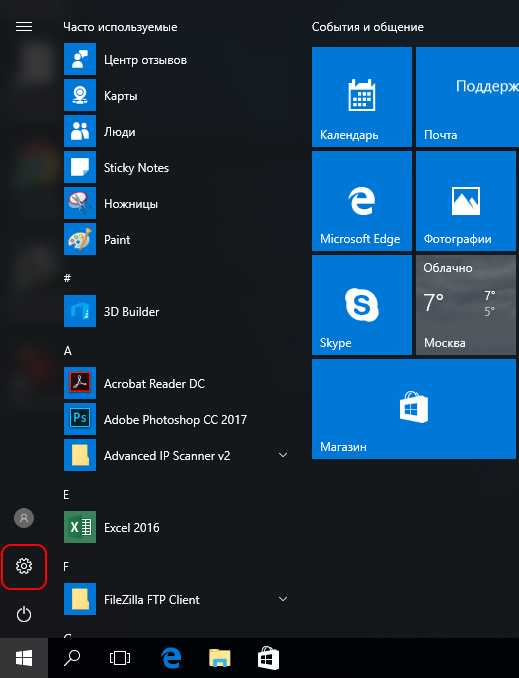The height and width of the screenshot is (678, 519).
Task: Open the Skype tile
Action: (362, 305)
